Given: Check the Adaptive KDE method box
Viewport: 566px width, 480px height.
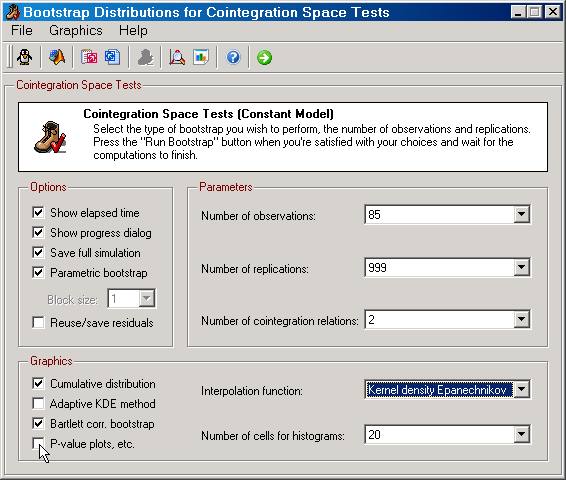Looking at the screenshot, I should [x=38, y=403].
